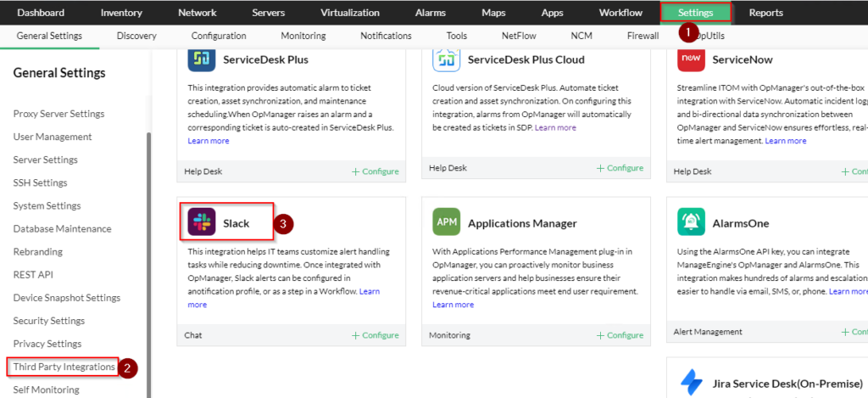
Task: Open the Virtualization menu
Action: click(350, 13)
